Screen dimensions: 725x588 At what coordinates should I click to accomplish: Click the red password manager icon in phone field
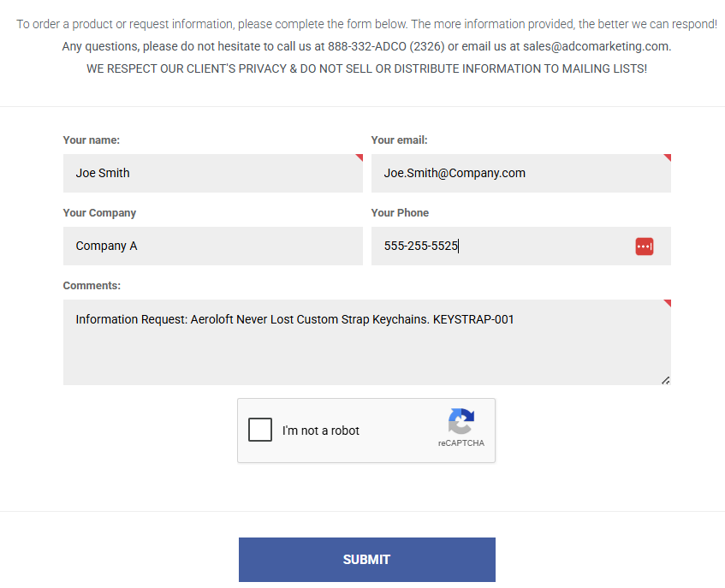pos(644,246)
